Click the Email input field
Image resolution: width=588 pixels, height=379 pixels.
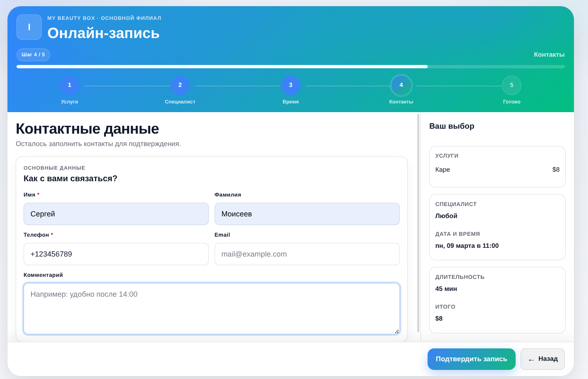tap(307, 254)
